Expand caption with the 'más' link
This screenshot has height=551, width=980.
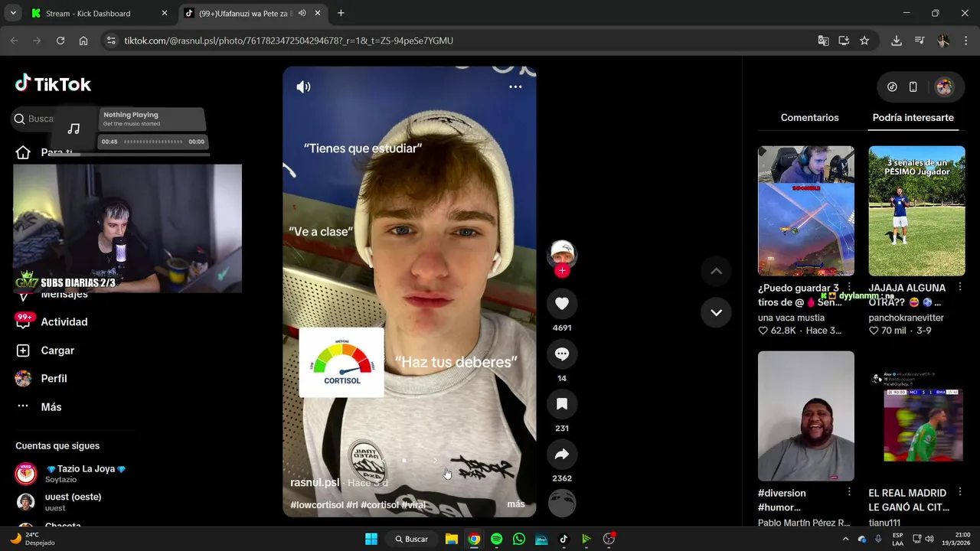pyautogui.click(x=516, y=504)
